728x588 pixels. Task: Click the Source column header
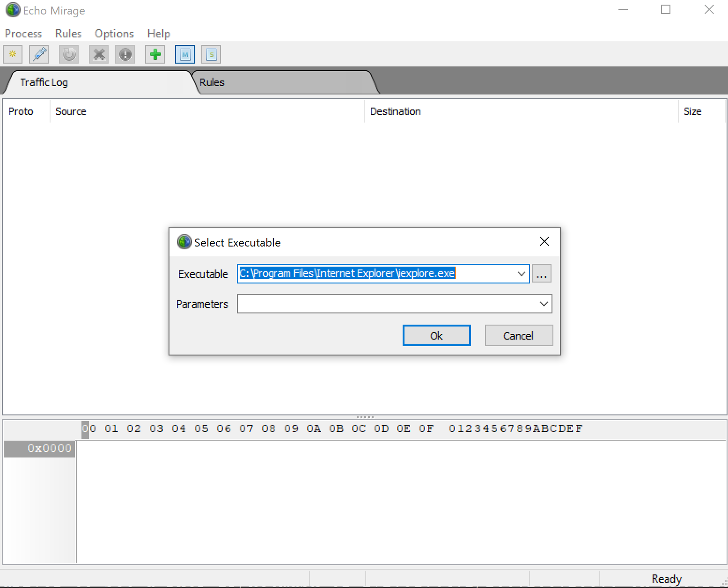pyautogui.click(x=71, y=111)
